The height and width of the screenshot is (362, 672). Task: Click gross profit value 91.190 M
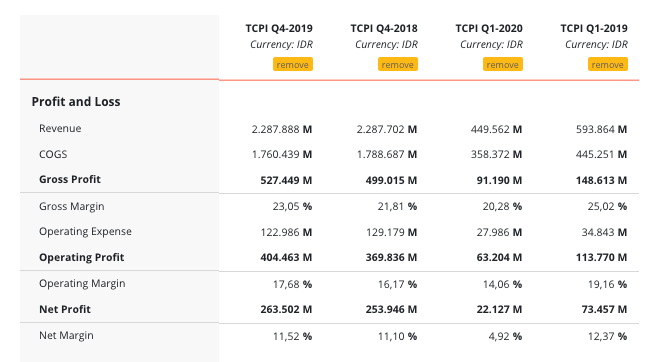499,180
